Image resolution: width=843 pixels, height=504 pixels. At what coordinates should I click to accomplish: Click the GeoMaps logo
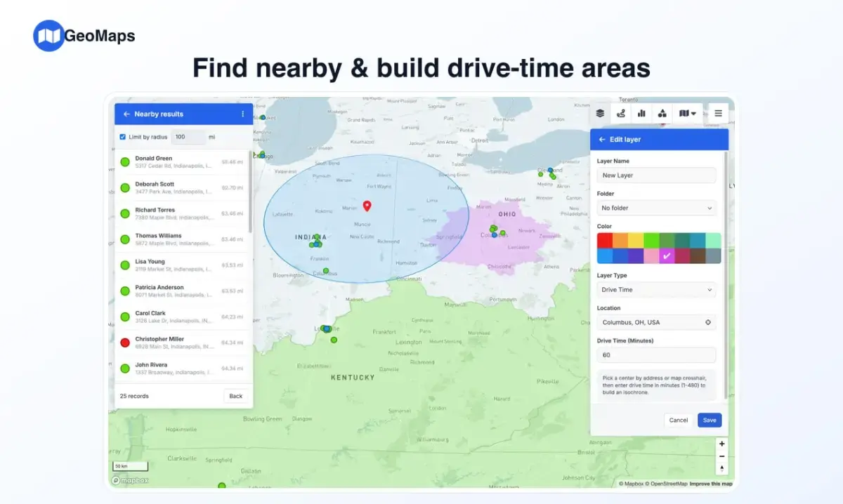point(84,36)
